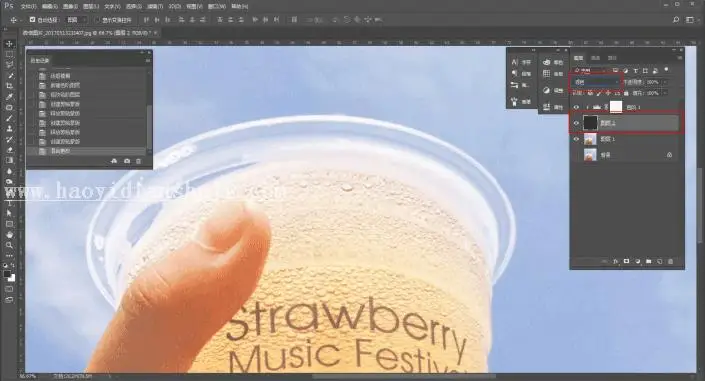705x381 pixels.
Task: Click the foreground color swatch
Action: [x=7, y=274]
